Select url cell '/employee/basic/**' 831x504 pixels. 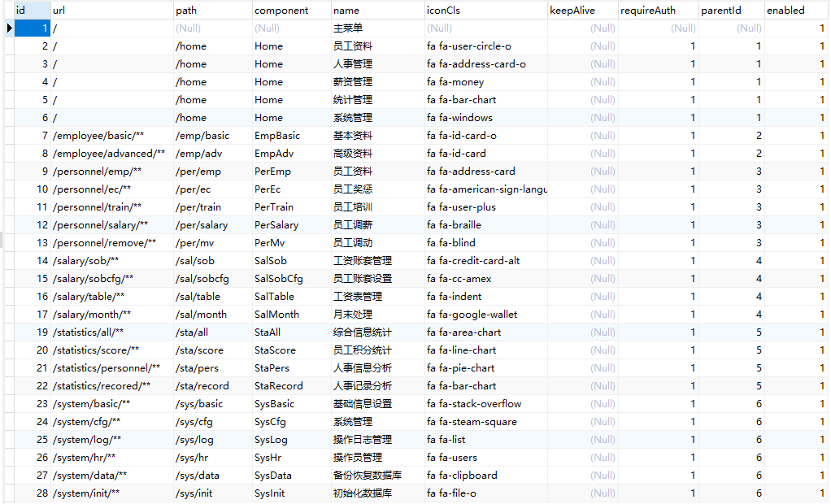tap(112, 136)
